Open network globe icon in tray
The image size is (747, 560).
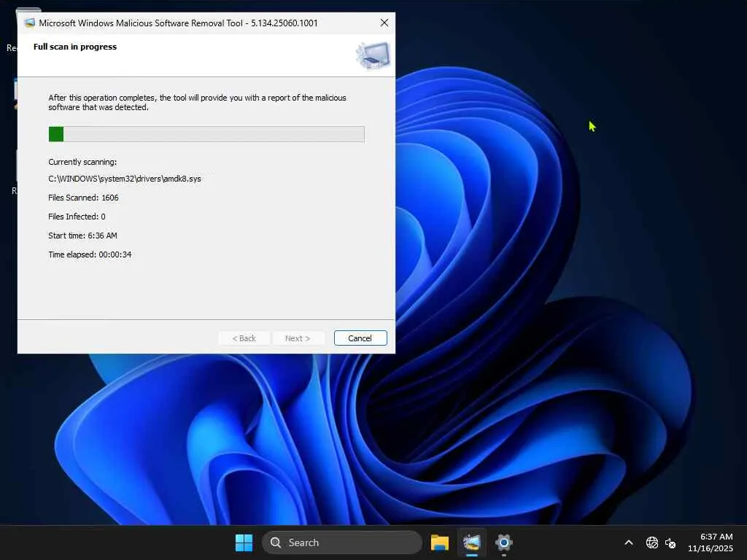coord(651,542)
